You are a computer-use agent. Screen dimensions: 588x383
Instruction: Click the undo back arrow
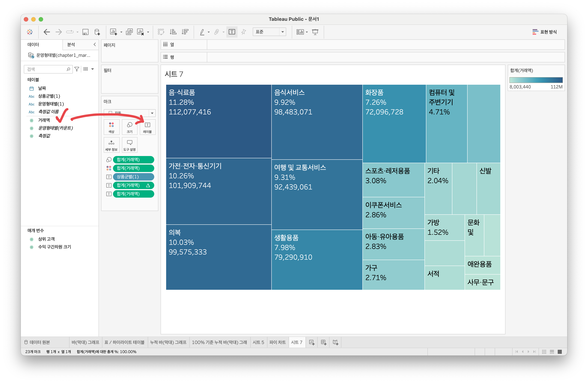click(x=47, y=32)
